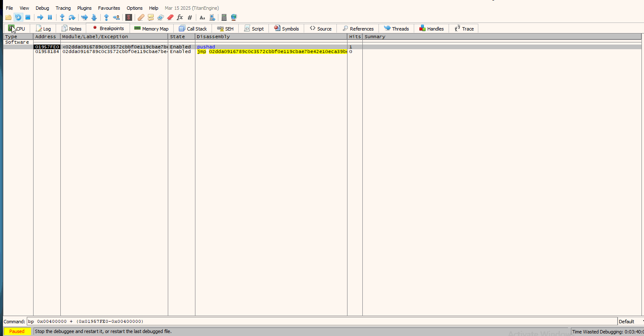The image size is (644, 336).
Task: Select breakpoint address 01957FE0
Action: click(x=47, y=47)
